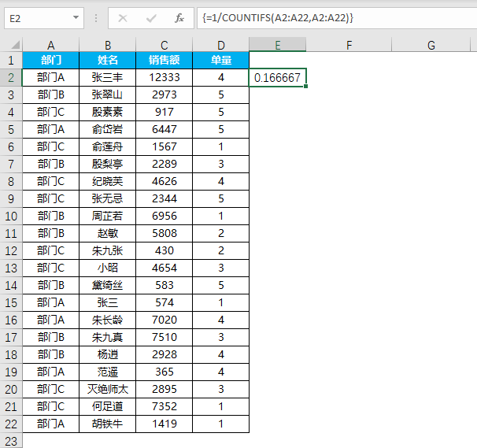Click name cell 何足道
This screenshot has width=477, height=448.
(x=107, y=407)
